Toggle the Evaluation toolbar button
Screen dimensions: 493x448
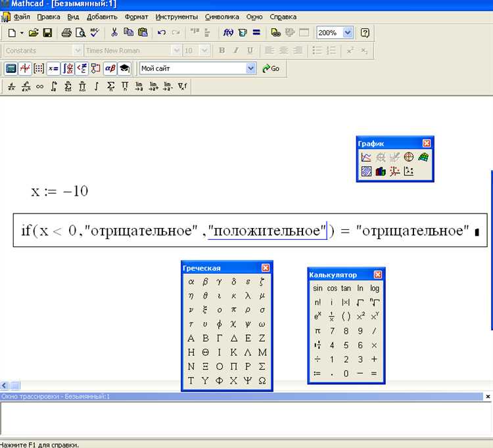click(53, 68)
